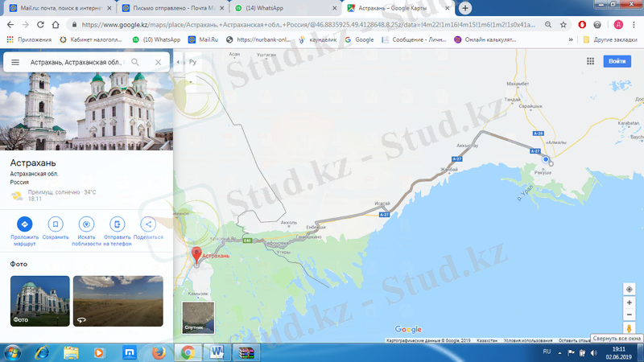Screen dimensions: 644x362
Task: Click the volume speaker tray icon
Action: [x=593, y=352]
